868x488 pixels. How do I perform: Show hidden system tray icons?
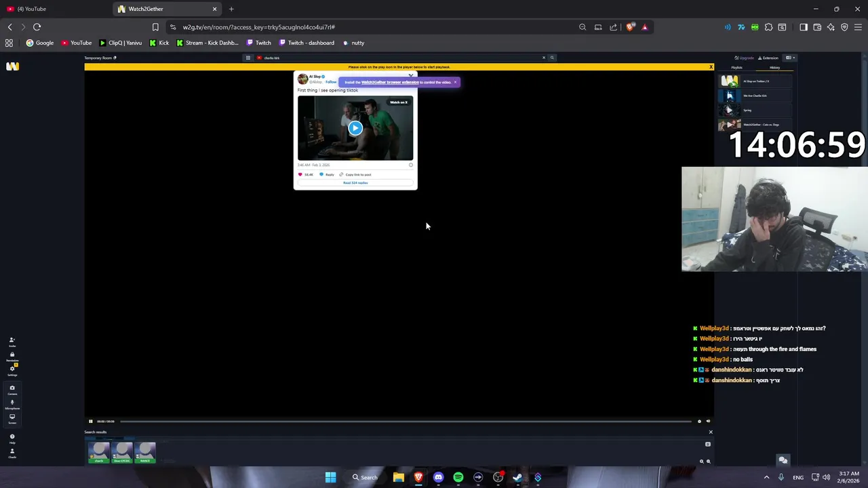pos(767,477)
